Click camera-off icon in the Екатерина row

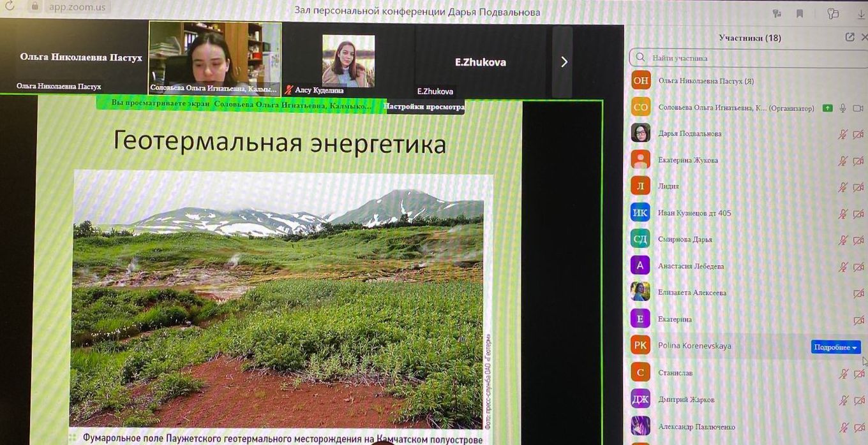click(x=858, y=320)
